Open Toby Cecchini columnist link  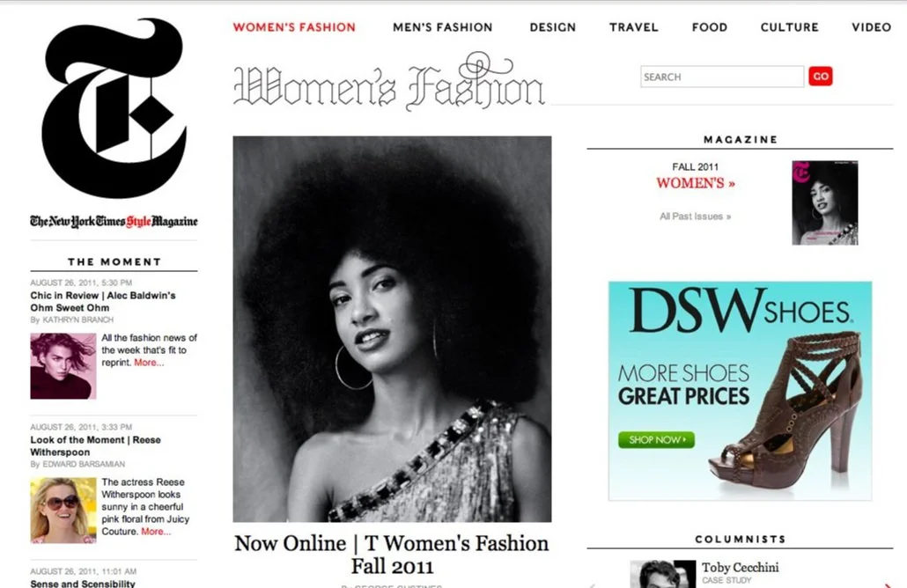(x=740, y=567)
